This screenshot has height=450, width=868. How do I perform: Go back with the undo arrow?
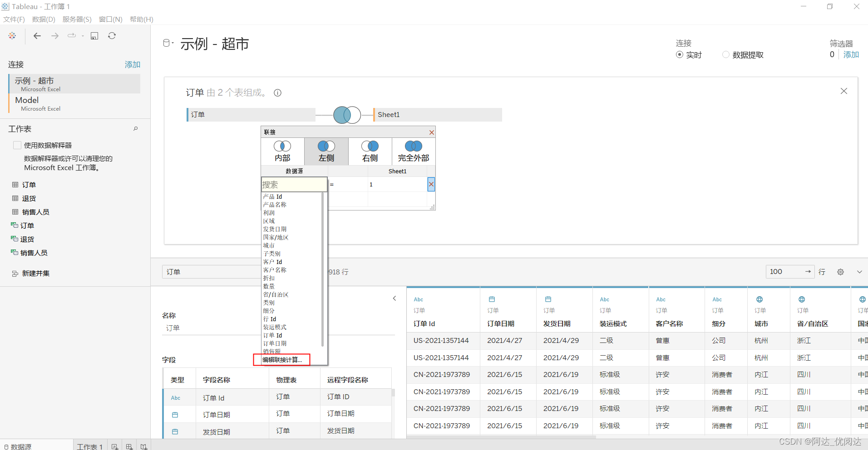coord(37,35)
